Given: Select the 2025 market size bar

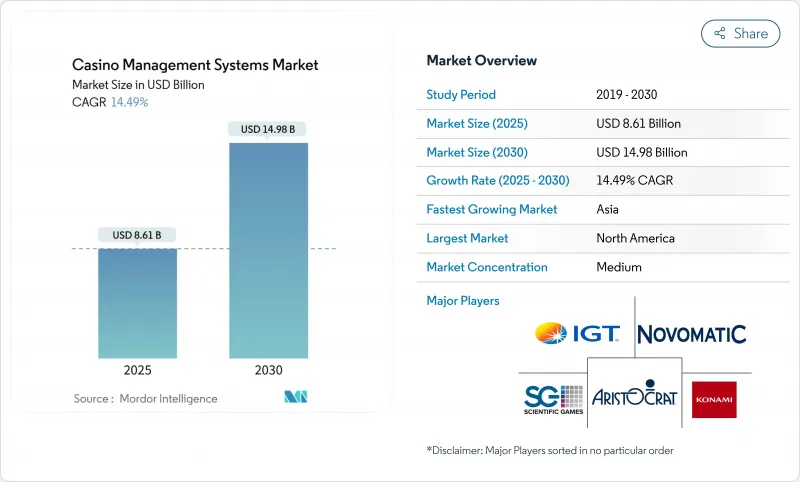Looking at the screenshot, I should pos(137,303).
